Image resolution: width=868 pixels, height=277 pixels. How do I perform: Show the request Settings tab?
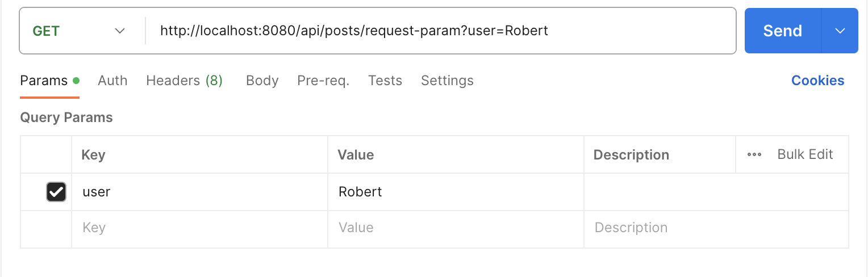tap(447, 81)
